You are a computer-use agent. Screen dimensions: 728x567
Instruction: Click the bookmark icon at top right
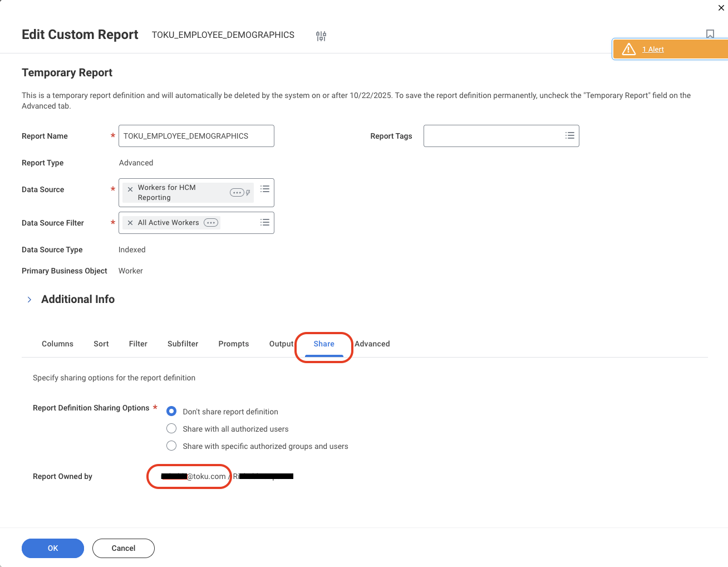[710, 34]
